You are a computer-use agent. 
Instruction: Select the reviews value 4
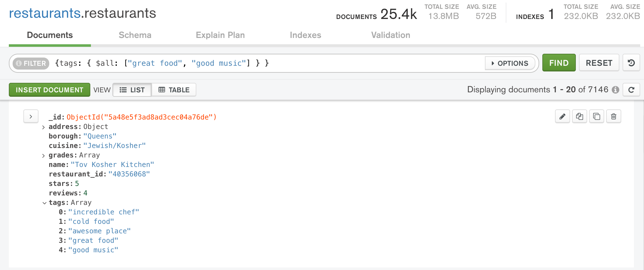tap(85, 193)
